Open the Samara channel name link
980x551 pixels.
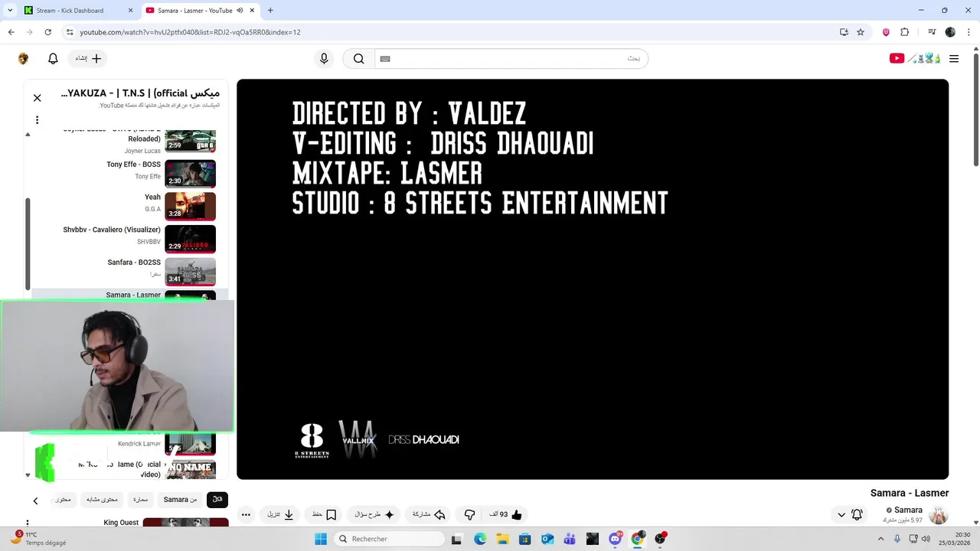pos(908,510)
